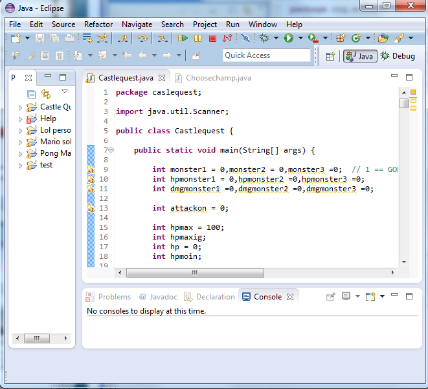The image size is (428, 389).
Task: Click Collapse All in Package Explorer
Action: [31, 94]
